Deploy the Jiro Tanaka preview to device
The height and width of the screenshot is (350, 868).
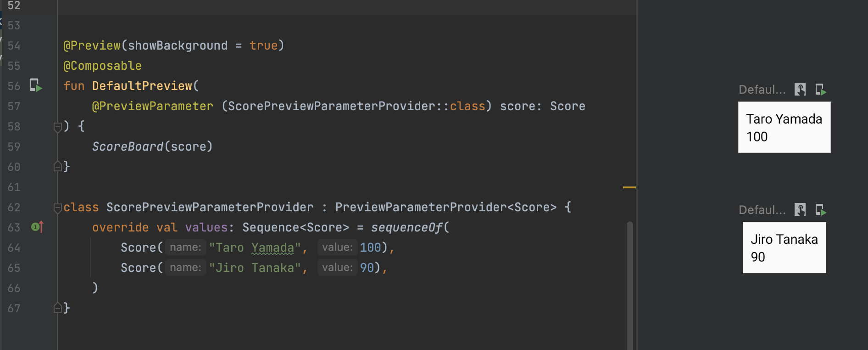tap(821, 209)
